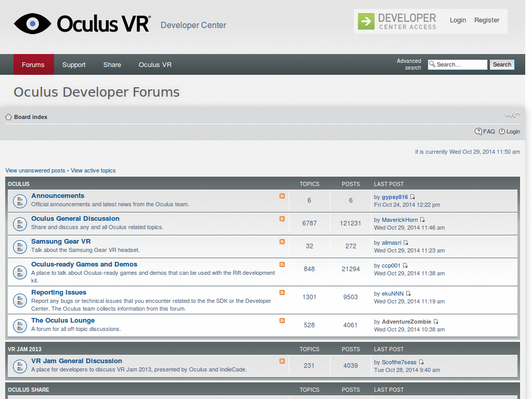Click forum icon beside VR Jam General Discussion
The width and height of the screenshot is (532, 399).
coord(20,366)
